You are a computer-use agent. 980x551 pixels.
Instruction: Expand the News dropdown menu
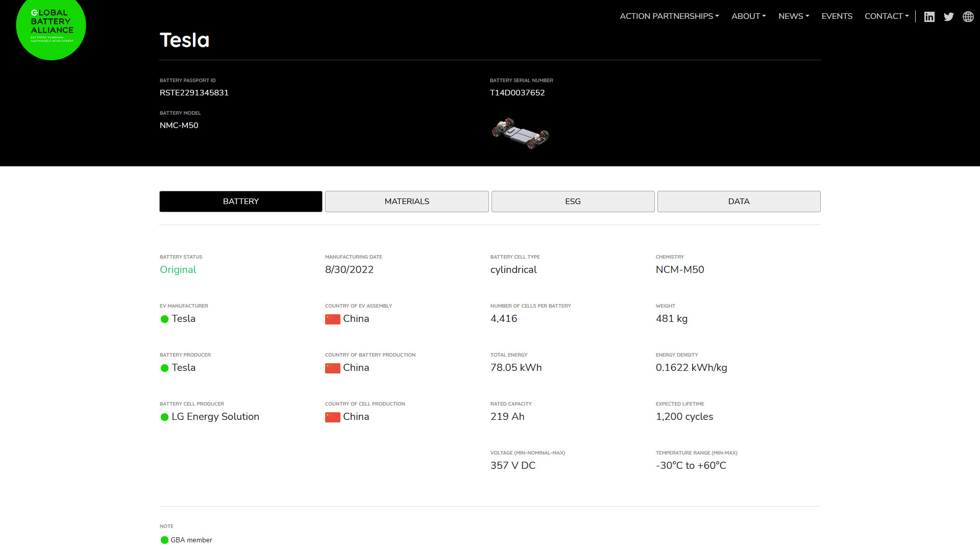pos(794,16)
